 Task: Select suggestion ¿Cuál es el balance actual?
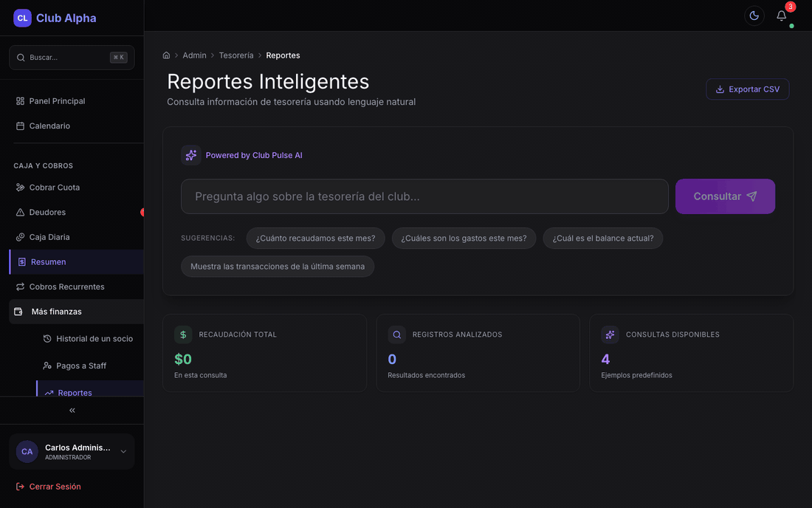coord(603,238)
